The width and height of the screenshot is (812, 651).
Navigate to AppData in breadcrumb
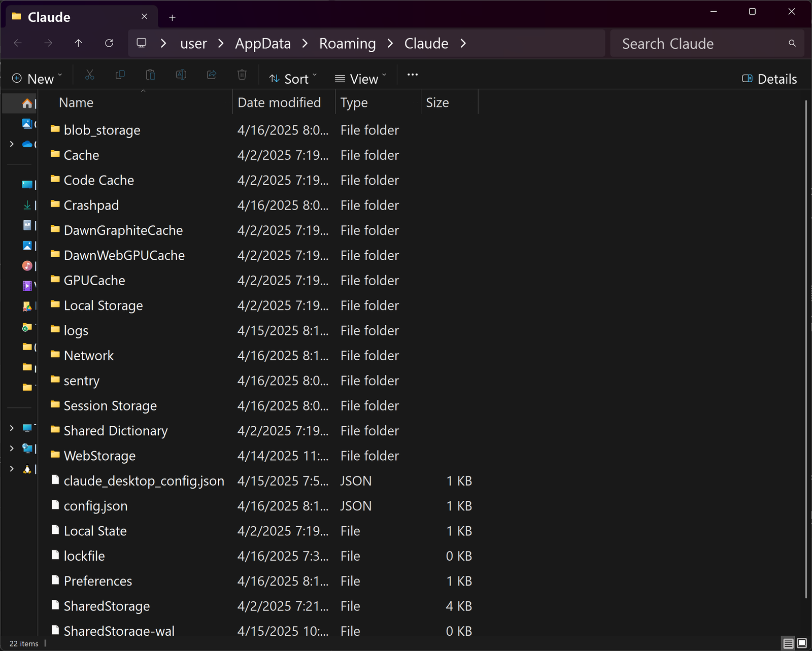[263, 44]
